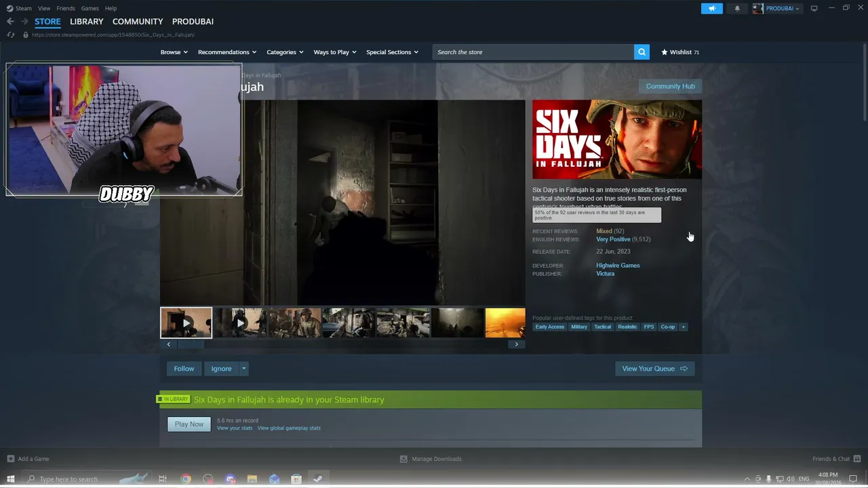The height and width of the screenshot is (488, 868).
Task: Click the Very Positive English reviews link
Action: click(x=613, y=239)
